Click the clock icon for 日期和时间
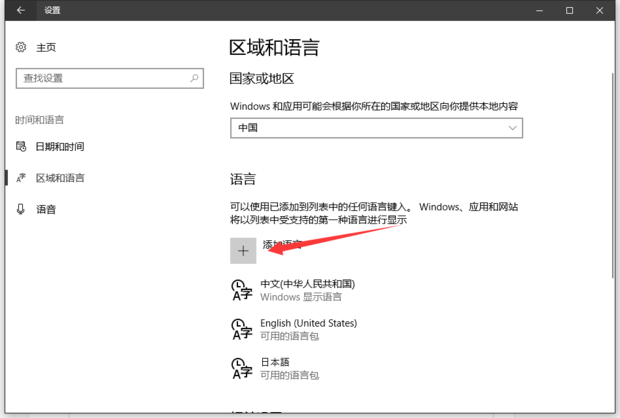The width and height of the screenshot is (620, 418). [21, 147]
